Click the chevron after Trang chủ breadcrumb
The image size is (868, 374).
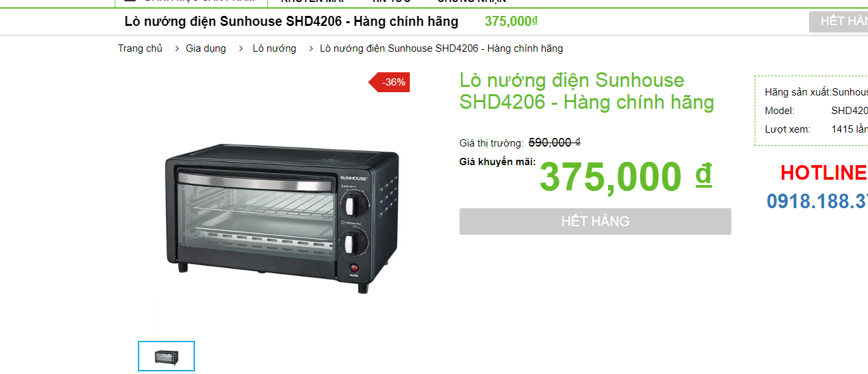(x=178, y=48)
